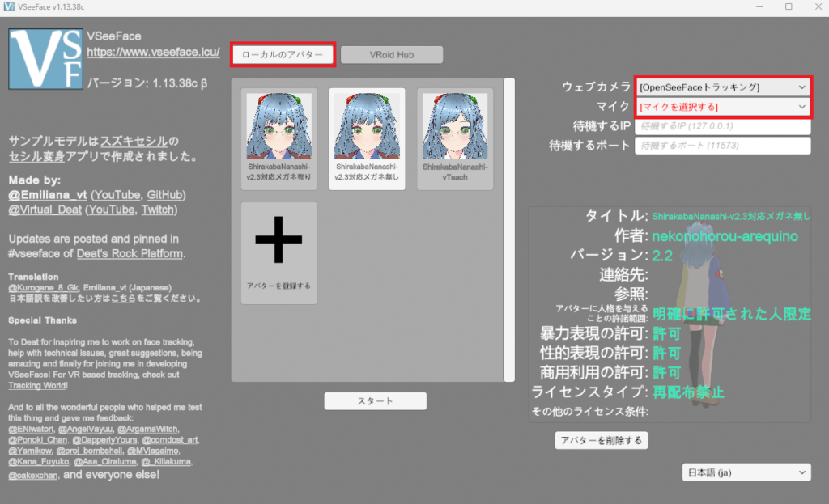Click the スタート button
Viewport: 829px width, 504px height.
376,401
